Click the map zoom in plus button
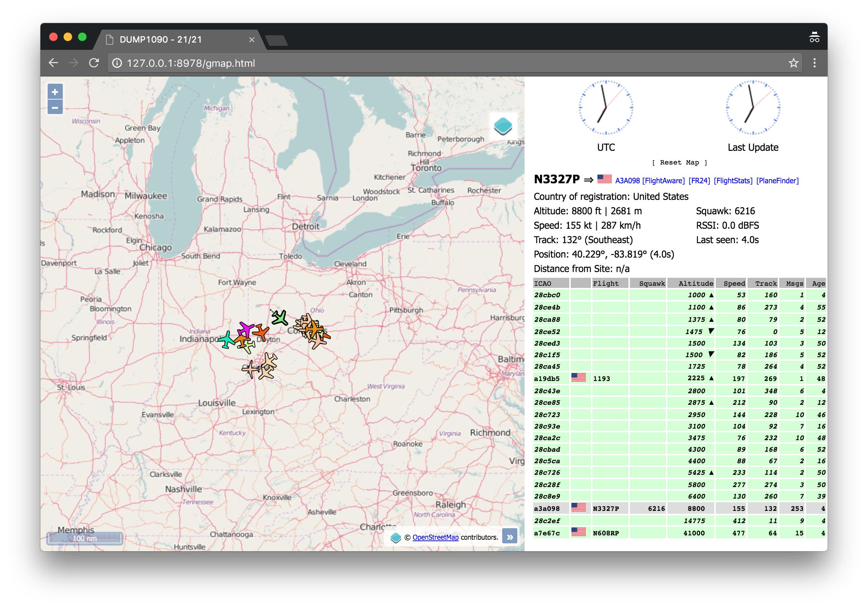 (55, 92)
